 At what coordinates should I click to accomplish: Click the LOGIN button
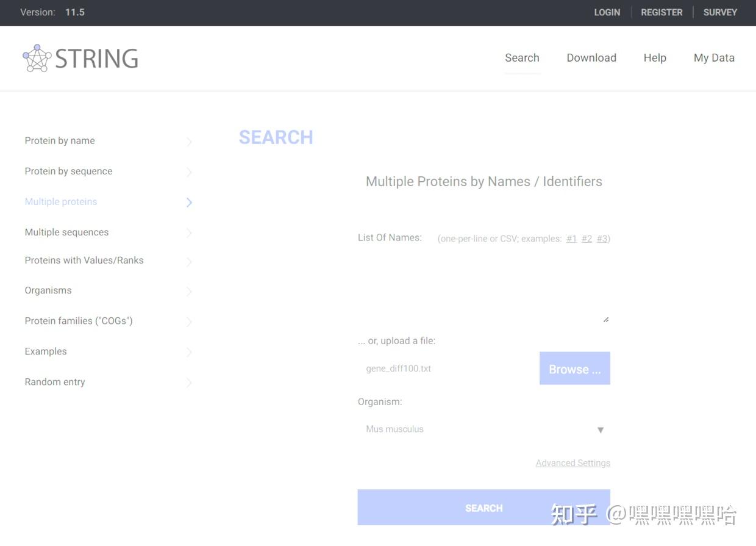[x=607, y=12]
